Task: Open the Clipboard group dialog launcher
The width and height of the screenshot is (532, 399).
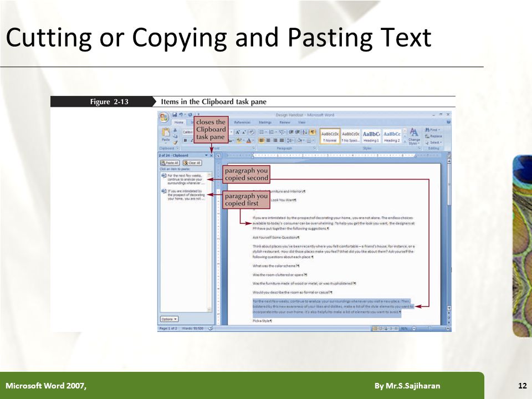Action: [177, 149]
